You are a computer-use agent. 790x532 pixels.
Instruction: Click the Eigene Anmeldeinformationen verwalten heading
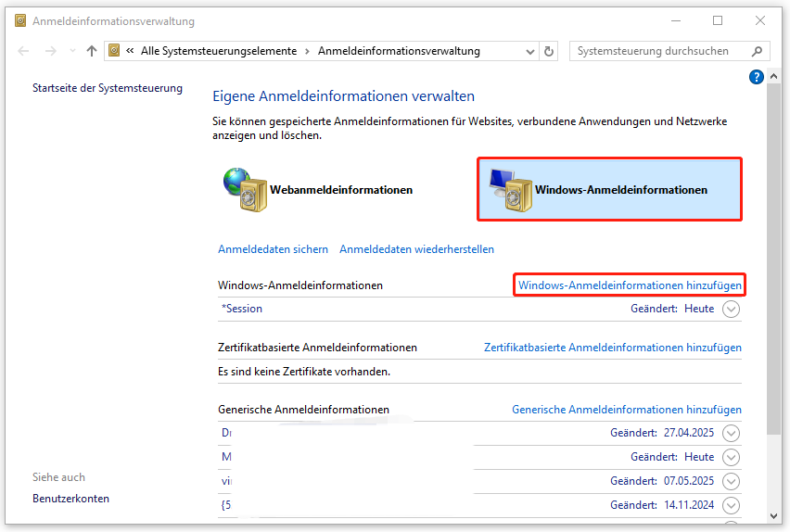click(x=344, y=96)
